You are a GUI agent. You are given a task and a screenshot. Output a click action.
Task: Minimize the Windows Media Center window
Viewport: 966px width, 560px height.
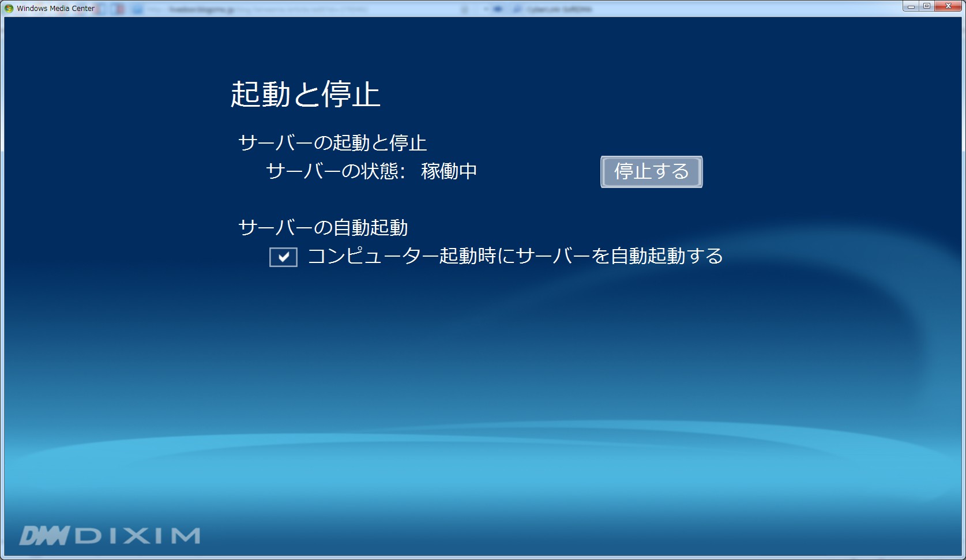pyautogui.click(x=911, y=6)
